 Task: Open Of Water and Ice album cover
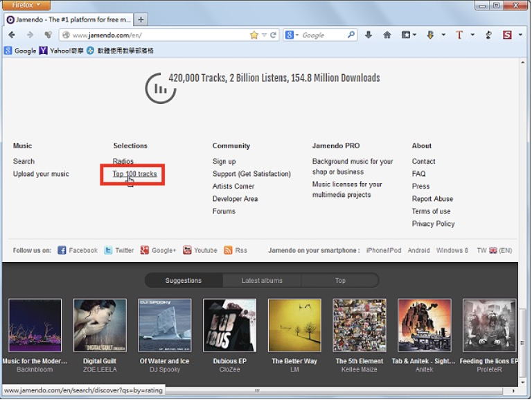coord(165,325)
